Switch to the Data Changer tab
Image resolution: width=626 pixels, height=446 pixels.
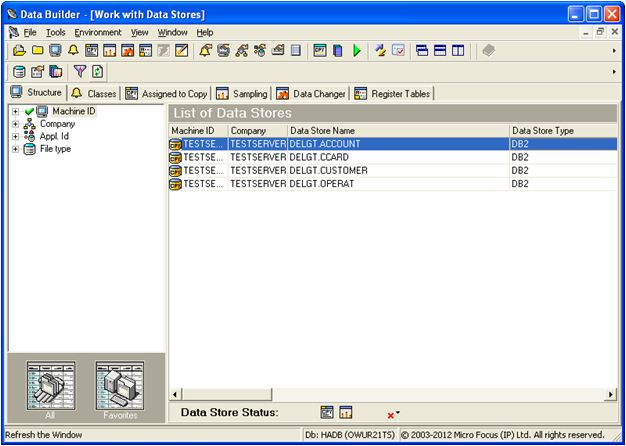[311, 93]
